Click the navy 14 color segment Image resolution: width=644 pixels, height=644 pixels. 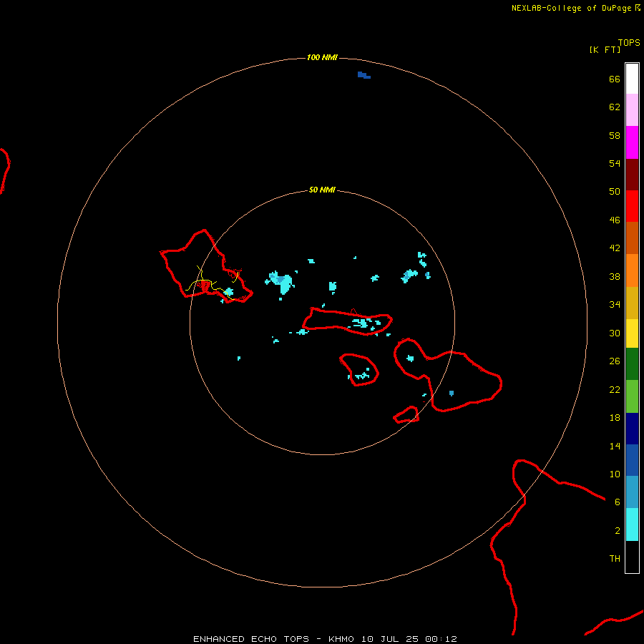(632, 429)
